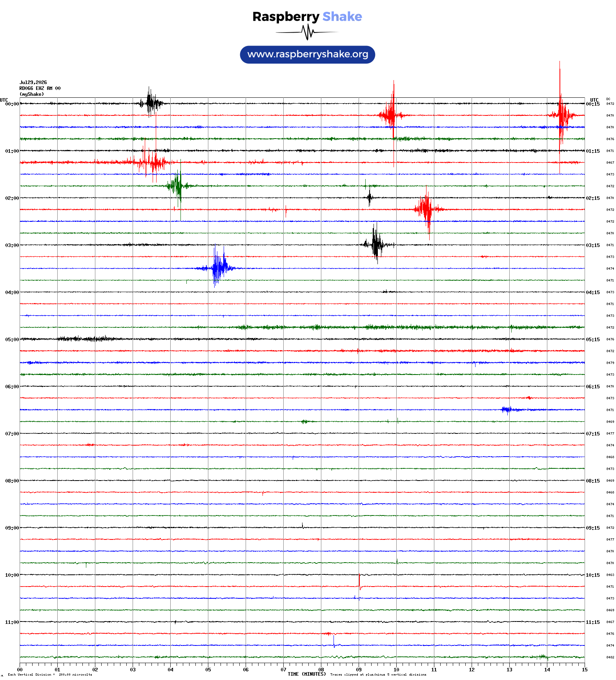
Task: Click the 10:00 UTC row label
Action: pos(12,575)
